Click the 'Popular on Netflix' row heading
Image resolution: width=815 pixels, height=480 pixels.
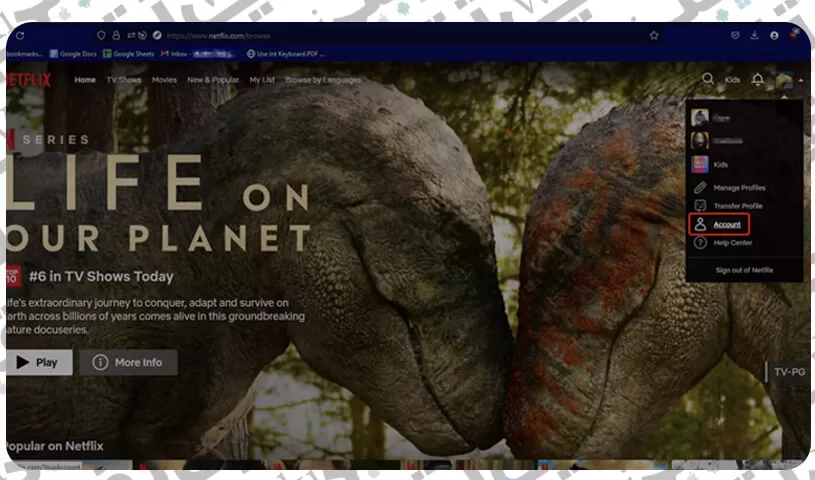click(x=55, y=446)
